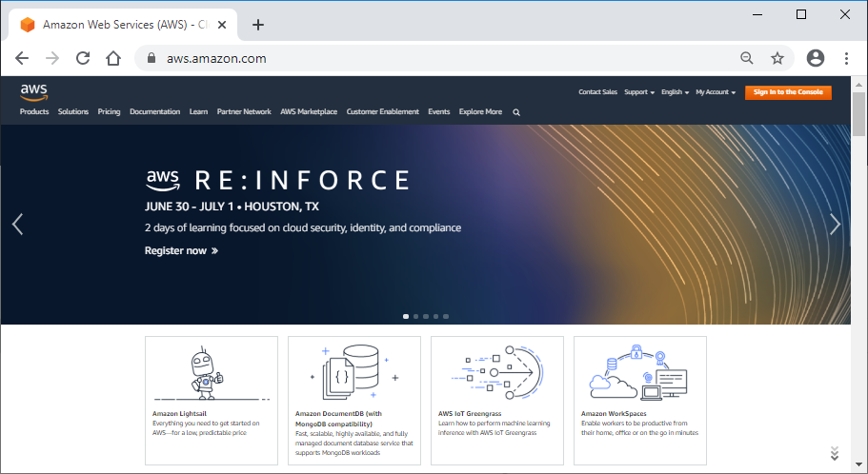Screen dimensions: 868x474
Task: Open the AWS Marketplace menu item
Action: (309, 111)
